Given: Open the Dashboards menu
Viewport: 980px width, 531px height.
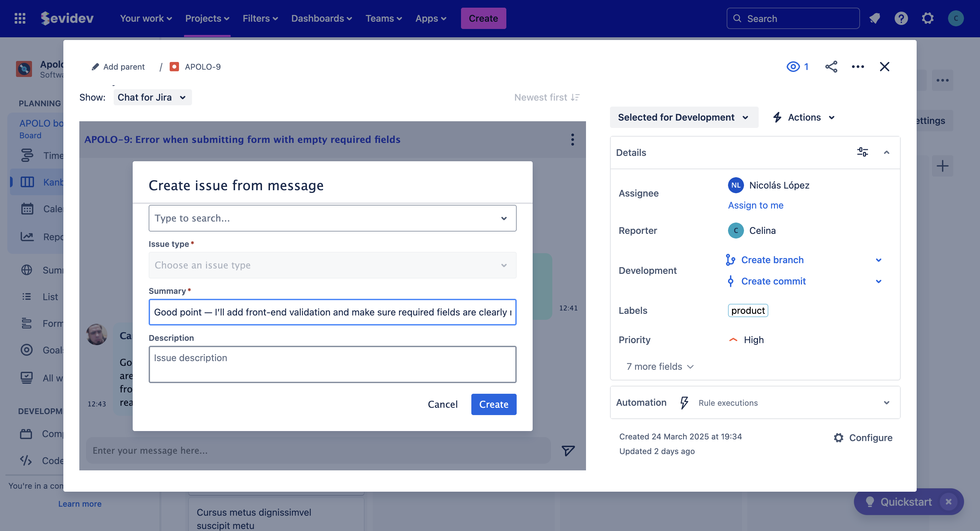Looking at the screenshot, I should (321, 18).
